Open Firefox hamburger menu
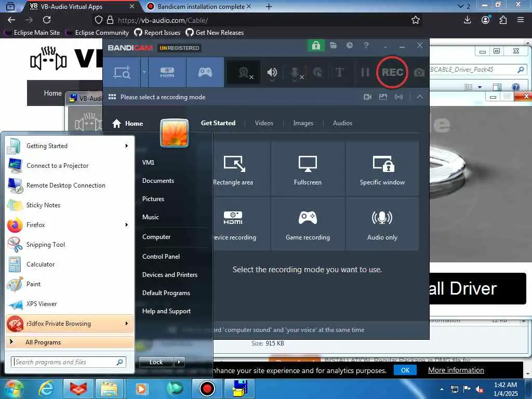This screenshot has width=532, height=399. pos(521,20)
